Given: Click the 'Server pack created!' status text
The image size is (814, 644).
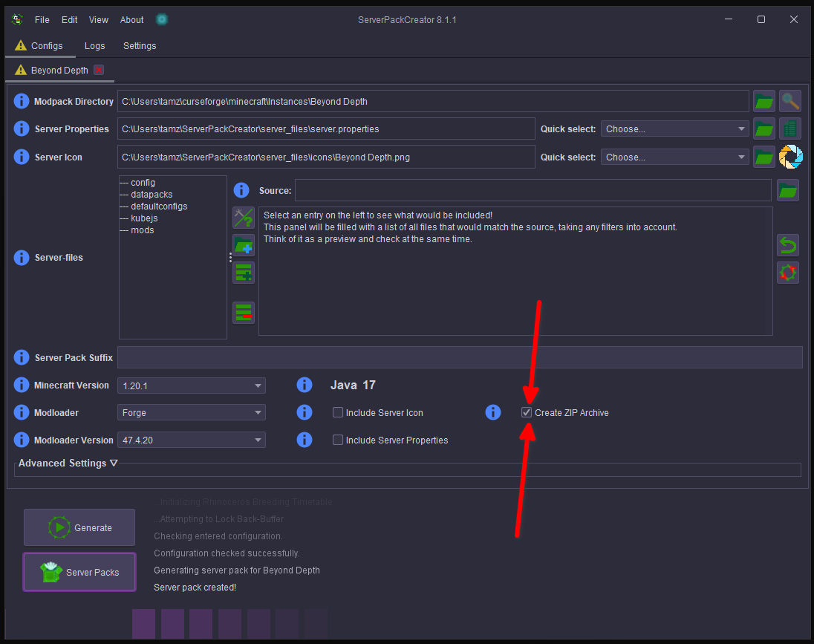Looking at the screenshot, I should coord(195,588).
